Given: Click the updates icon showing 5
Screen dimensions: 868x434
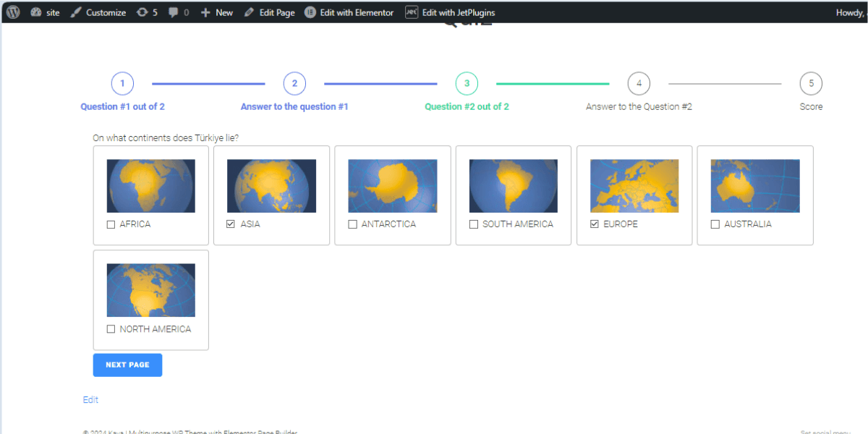Looking at the screenshot, I should [x=147, y=12].
